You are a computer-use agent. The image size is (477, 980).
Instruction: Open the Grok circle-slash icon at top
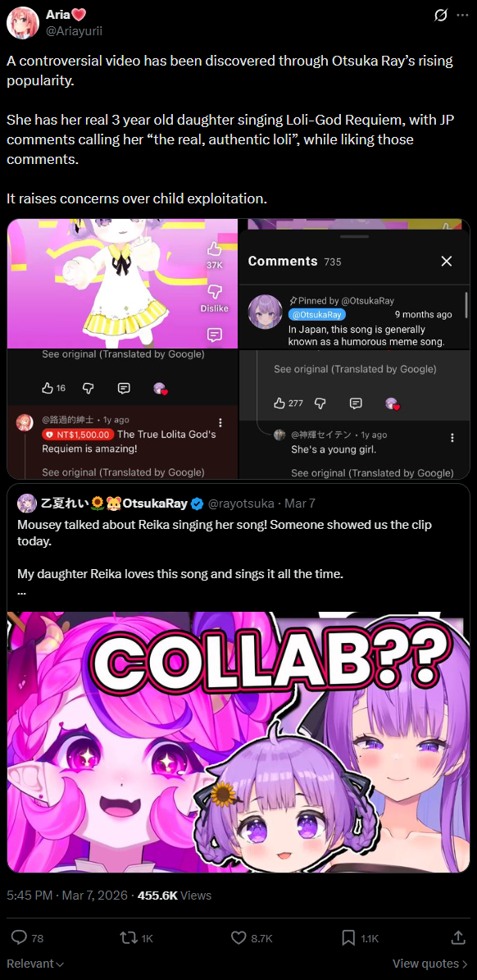440,15
